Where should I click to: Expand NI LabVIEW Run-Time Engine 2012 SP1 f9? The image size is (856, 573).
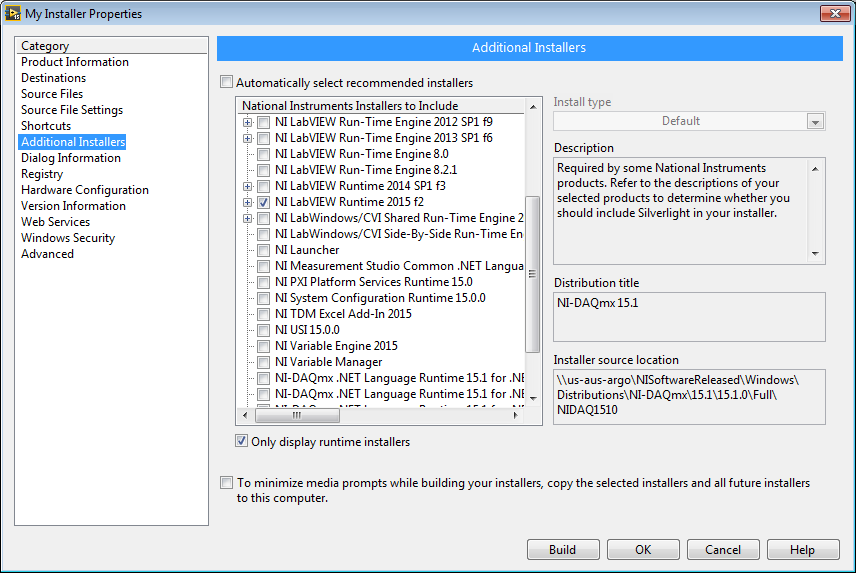(x=247, y=122)
